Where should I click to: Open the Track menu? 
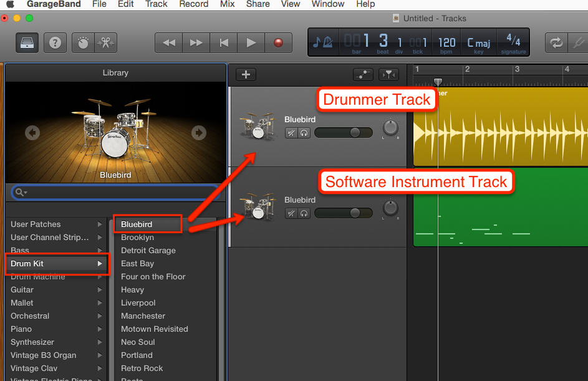(x=157, y=4)
